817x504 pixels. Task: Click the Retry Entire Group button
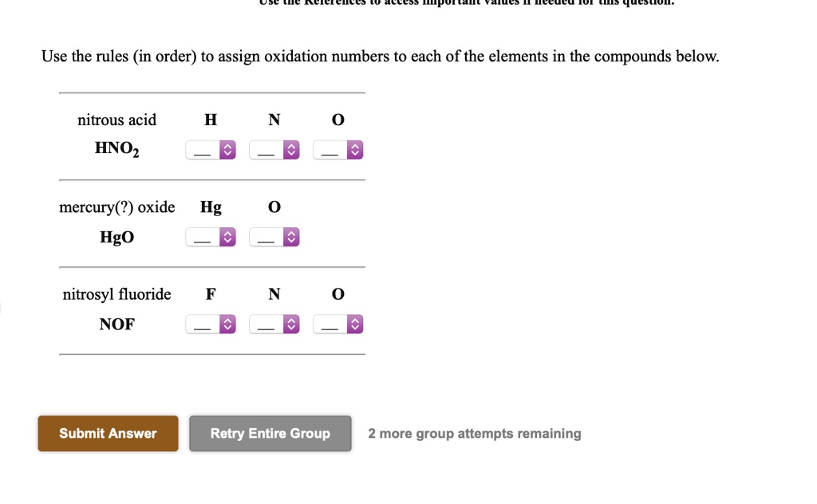point(270,433)
